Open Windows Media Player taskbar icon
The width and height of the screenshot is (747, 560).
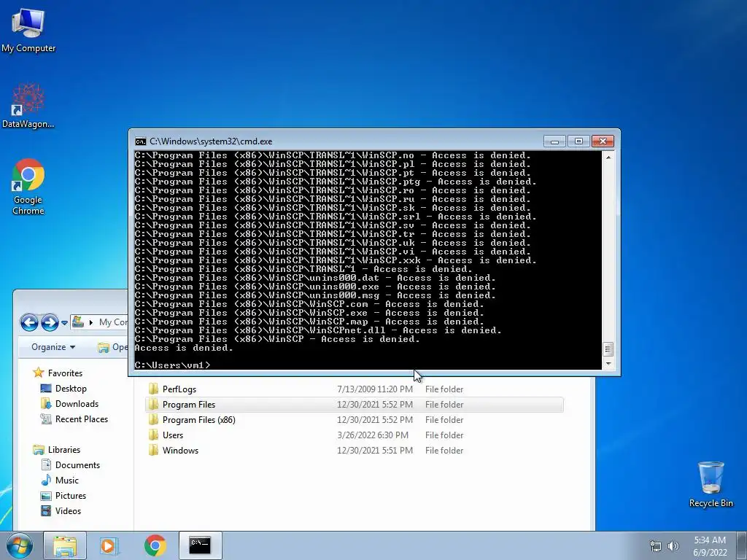pos(109,545)
